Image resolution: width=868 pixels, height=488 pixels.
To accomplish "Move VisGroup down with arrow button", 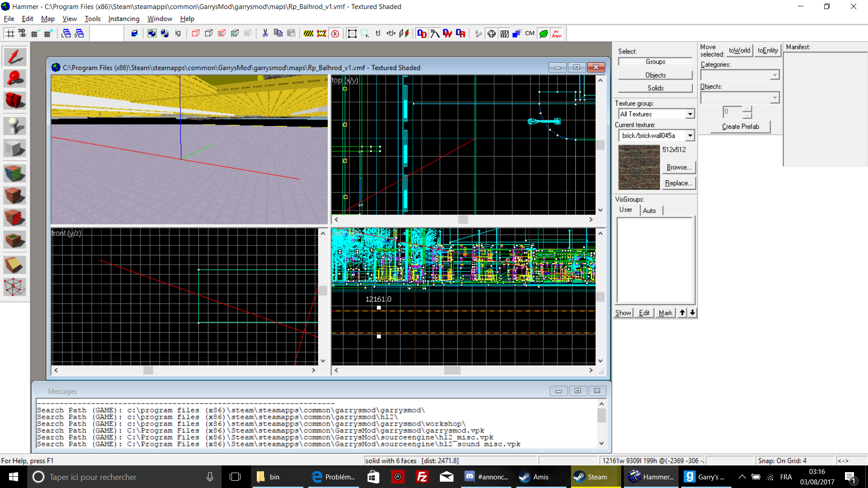I will (693, 313).
